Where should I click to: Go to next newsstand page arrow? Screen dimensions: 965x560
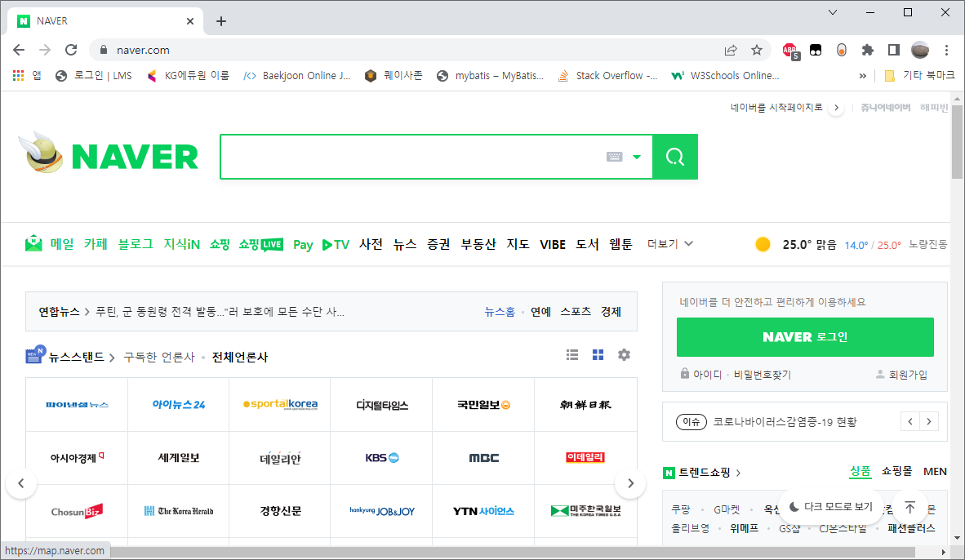630,483
